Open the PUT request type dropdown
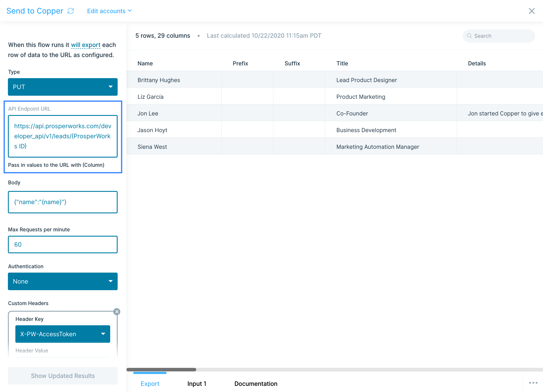 pos(63,87)
